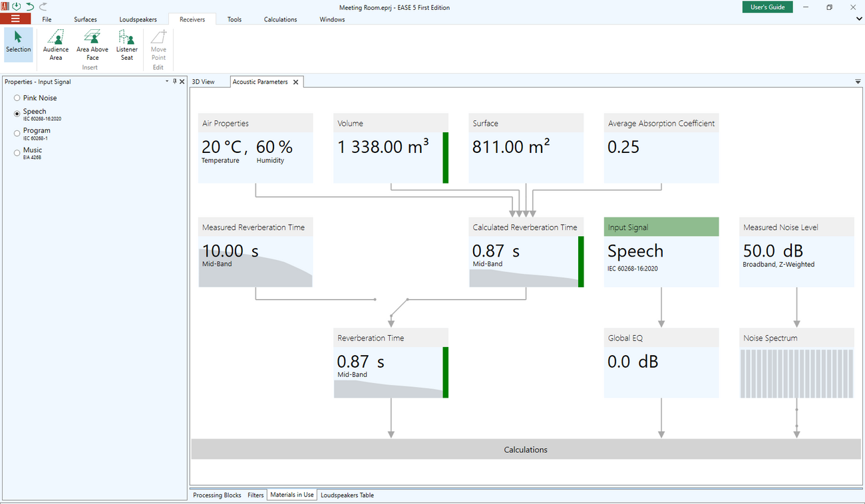Open the Properties panel dropdown arrow
Viewport: 865px width, 504px height.
[x=167, y=82]
